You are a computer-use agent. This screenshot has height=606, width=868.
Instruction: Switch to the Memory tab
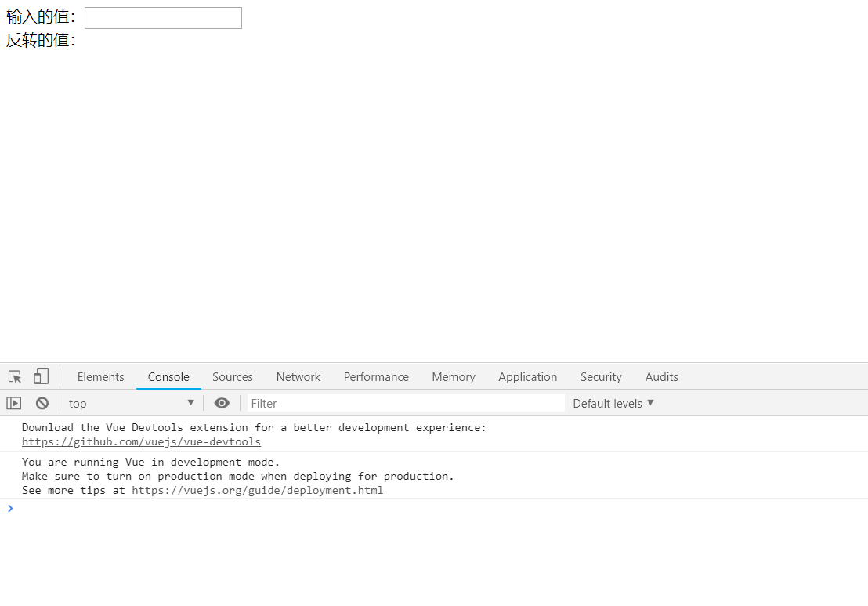(454, 376)
